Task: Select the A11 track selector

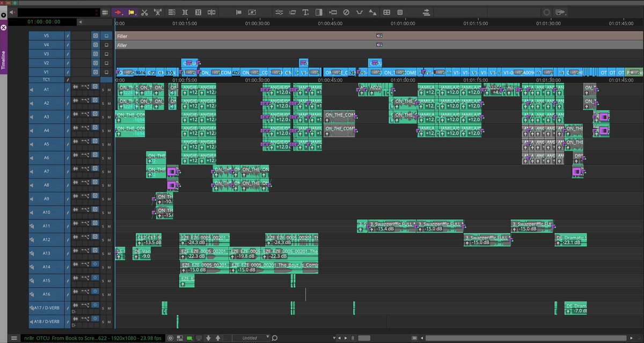Action: (x=46, y=227)
